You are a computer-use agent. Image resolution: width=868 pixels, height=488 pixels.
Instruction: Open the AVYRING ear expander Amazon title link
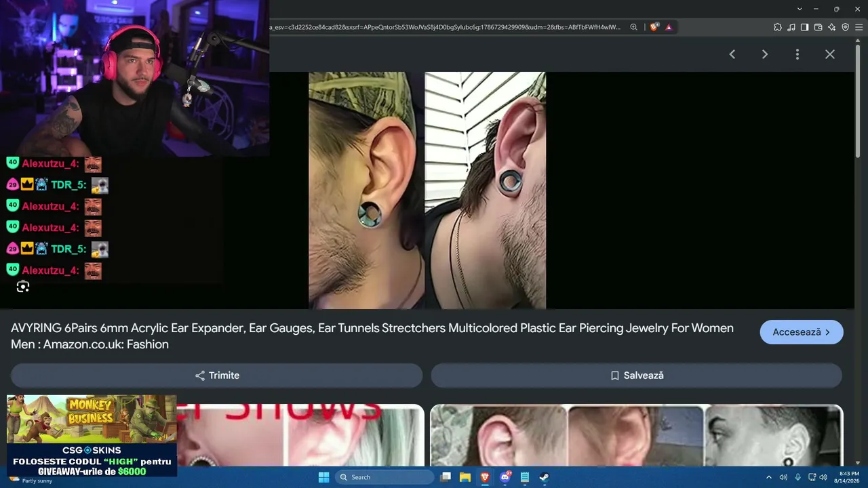[x=372, y=336]
